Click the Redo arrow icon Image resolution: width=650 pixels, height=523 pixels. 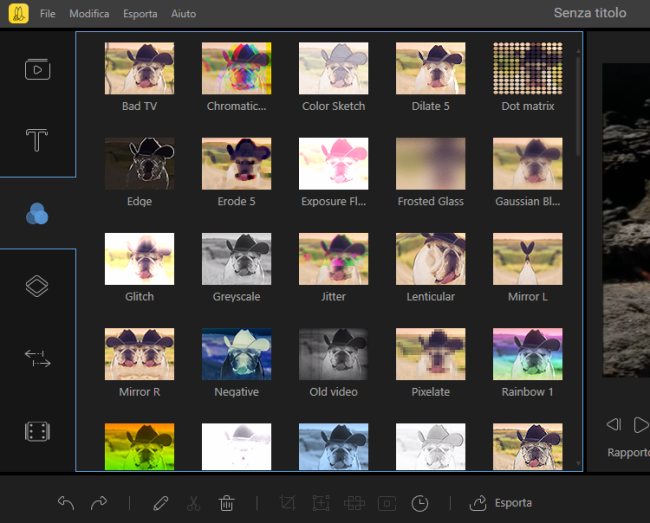tap(99, 503)
